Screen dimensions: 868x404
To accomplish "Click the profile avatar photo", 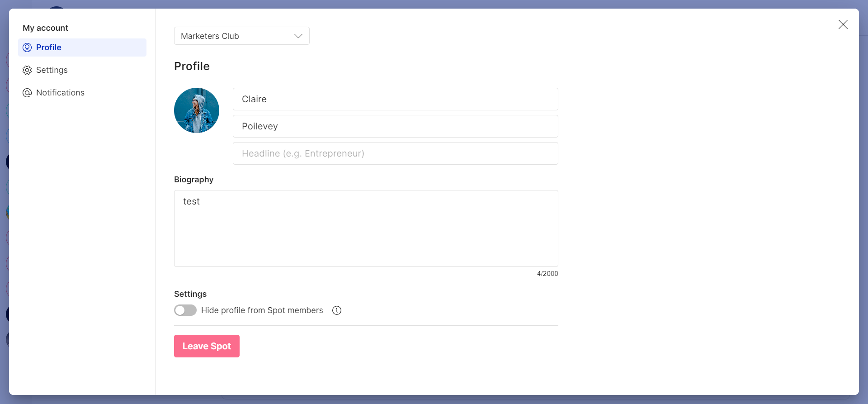I will point(197,110).
